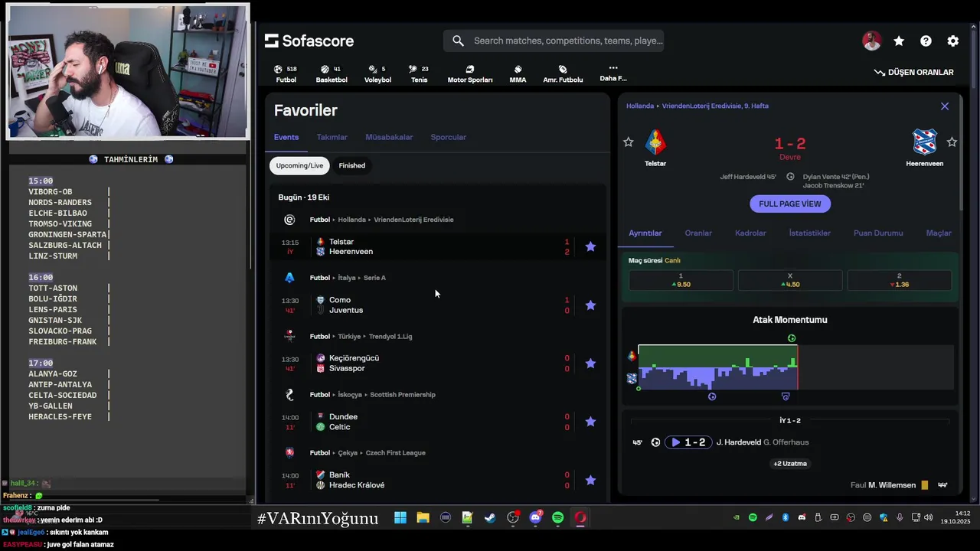Toggle favorite star next to Heerenveen team

click(952, 142)
